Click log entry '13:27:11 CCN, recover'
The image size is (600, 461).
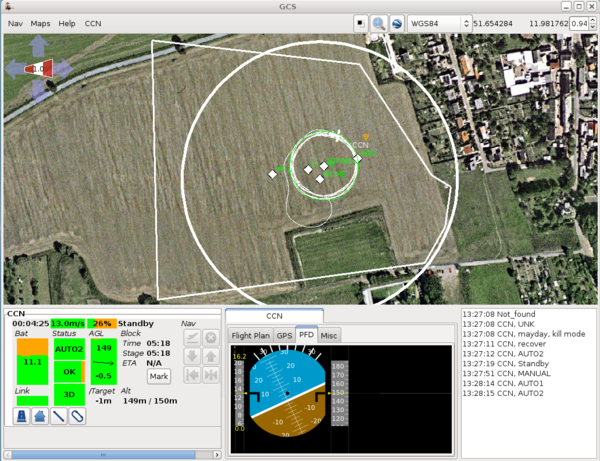(x=504, y=344)
